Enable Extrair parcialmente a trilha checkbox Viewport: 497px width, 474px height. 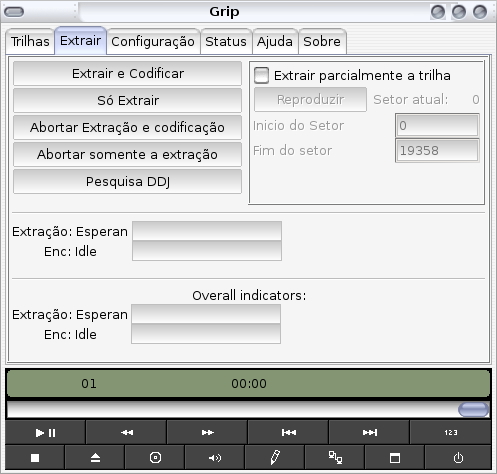pos(261,75)
